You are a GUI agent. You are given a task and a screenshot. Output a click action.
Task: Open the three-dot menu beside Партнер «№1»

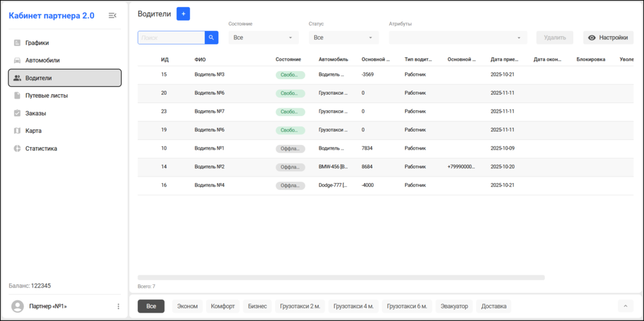pyautogui.click(x=118, y=307)
